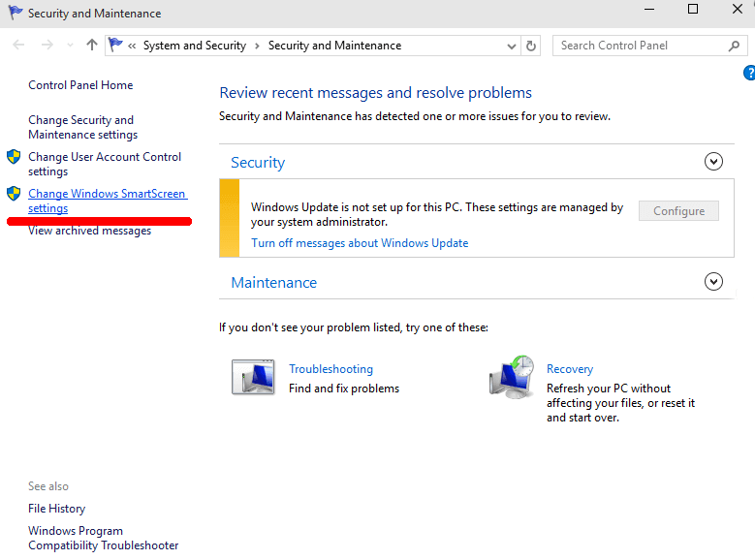Viewport: 755px width, 560px height.
Task: Click the disabled Configure button
Action: pyautogui.click(x=678, y=211)
